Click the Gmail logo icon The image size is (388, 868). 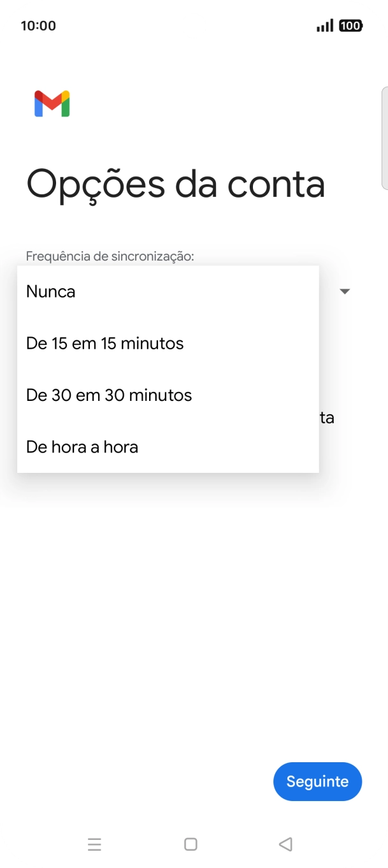click(x=53, y=103)
